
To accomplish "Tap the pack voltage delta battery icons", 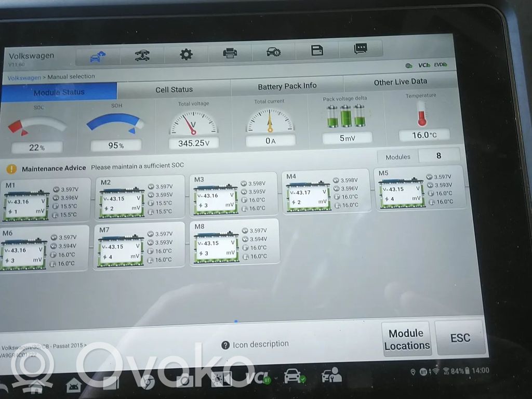I will click(x=345, y=116).
